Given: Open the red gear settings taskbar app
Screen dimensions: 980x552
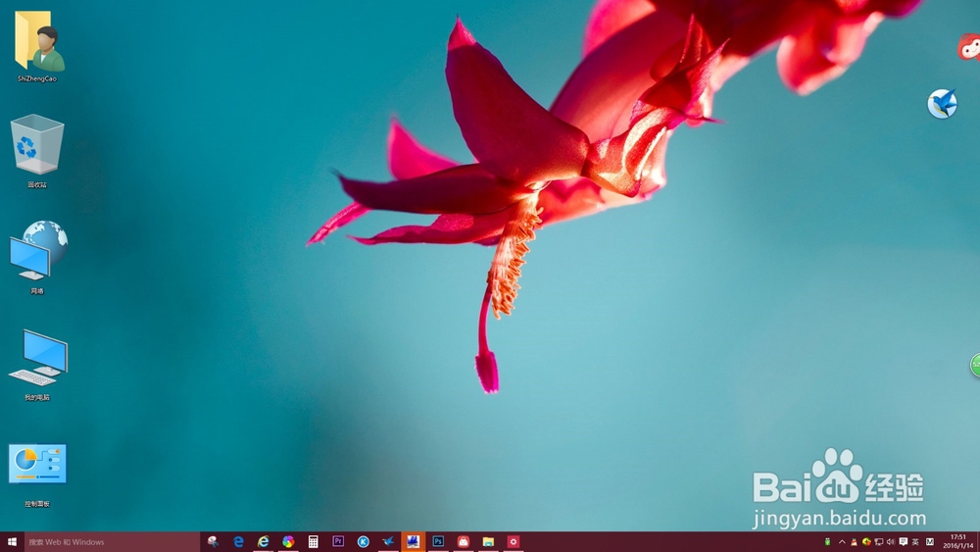Looking at the screenshot, I should coord(514,542).
